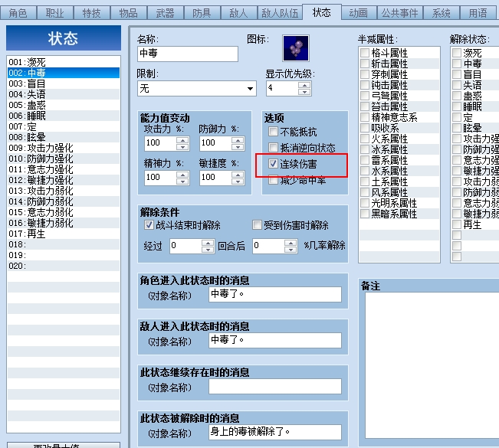Switch to 职业 tab

point(55,13)
